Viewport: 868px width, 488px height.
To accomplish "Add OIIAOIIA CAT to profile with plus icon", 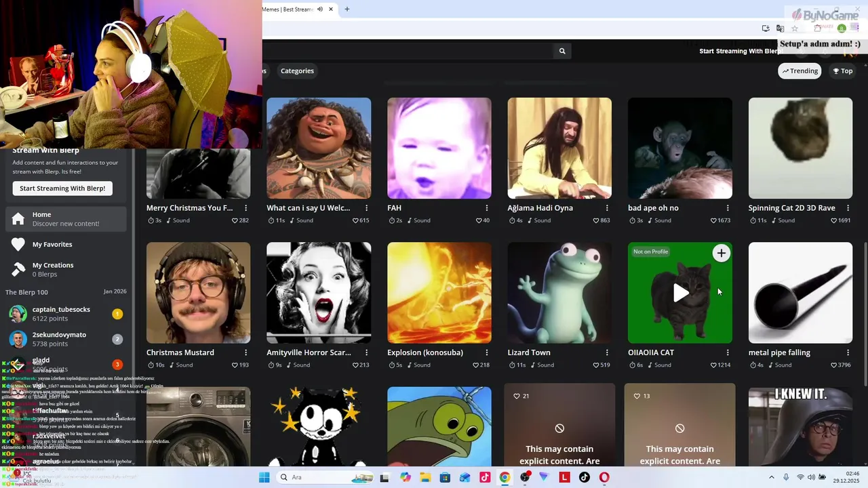I will [721, 253].
